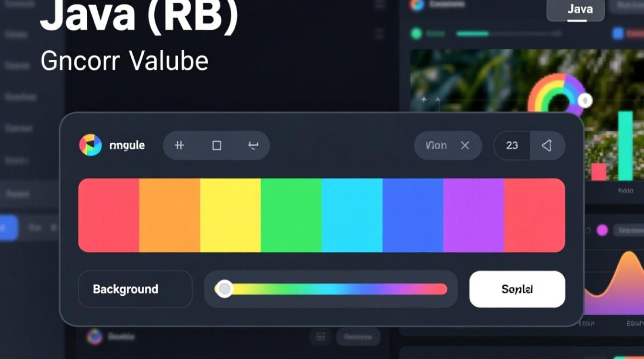Click the X icon in the Vlon pill
Viewport: 644px width, 359px height.
465,146
